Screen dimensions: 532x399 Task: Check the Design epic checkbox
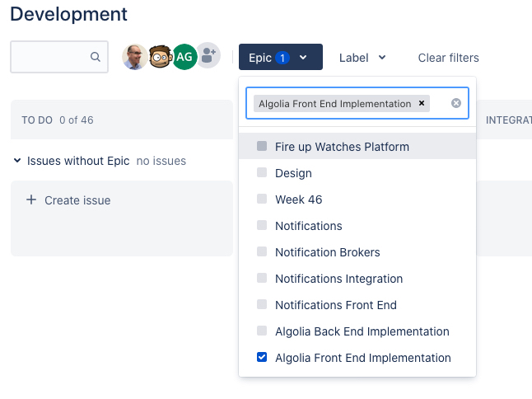(x=262, y=172)
